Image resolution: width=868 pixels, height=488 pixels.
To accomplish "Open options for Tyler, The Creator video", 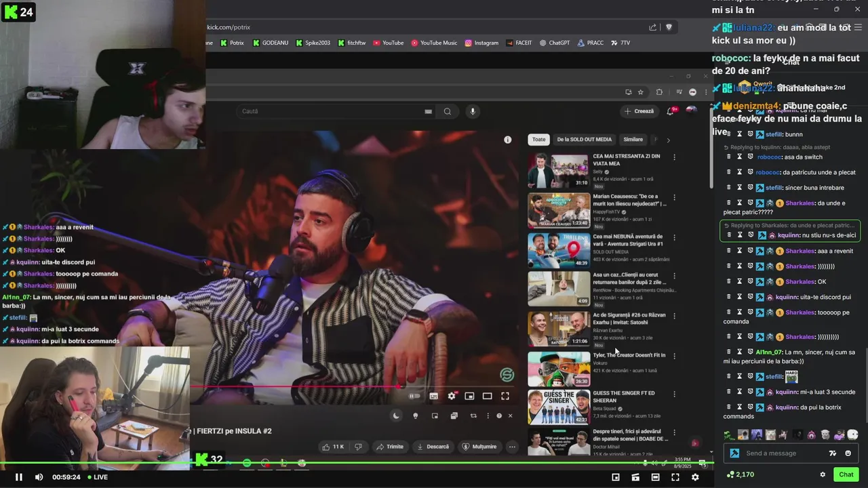I will (x=674, y=356).
